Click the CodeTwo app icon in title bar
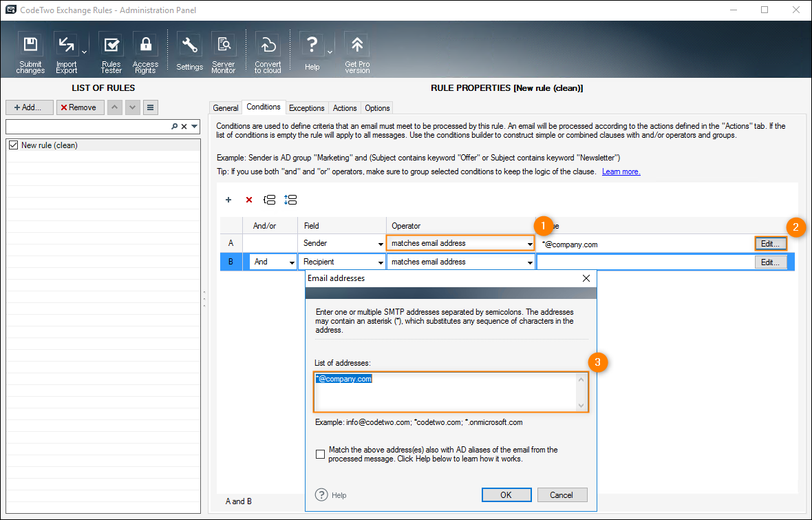Image resolution: width=812 pixels, height=520 pixels. [10, 10]
